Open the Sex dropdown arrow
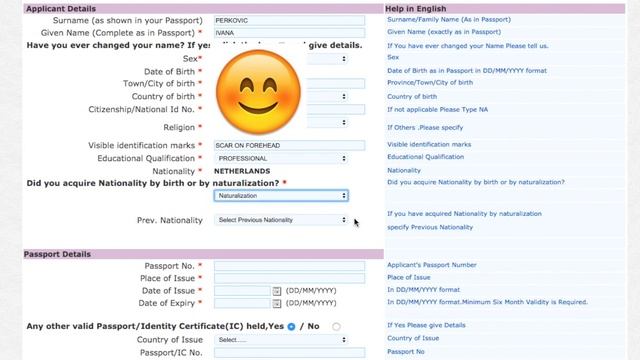 point(344,59)
